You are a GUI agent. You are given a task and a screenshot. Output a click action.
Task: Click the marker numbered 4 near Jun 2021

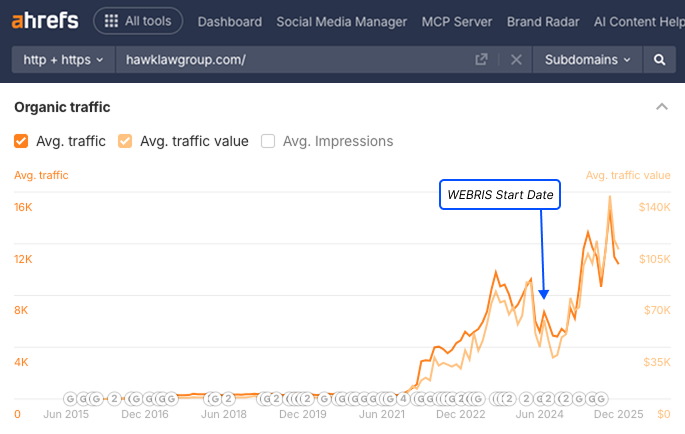(x=403, y=398)
